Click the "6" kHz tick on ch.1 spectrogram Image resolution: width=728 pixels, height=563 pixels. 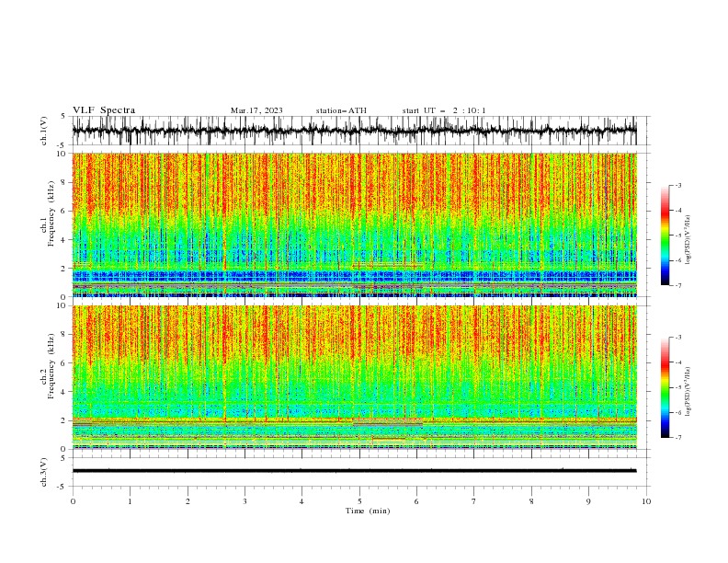pos(65,211)
